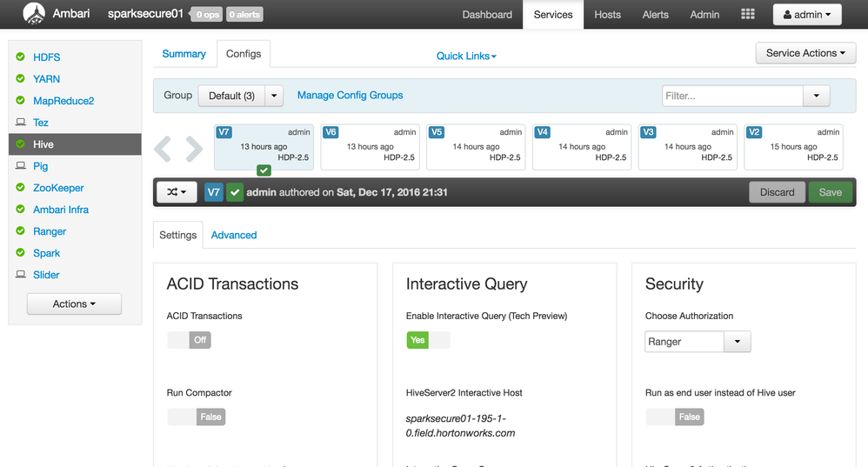Expand the Choose Authorization Ranger dropdown
868x467 pixels.
tap(737, 342)
